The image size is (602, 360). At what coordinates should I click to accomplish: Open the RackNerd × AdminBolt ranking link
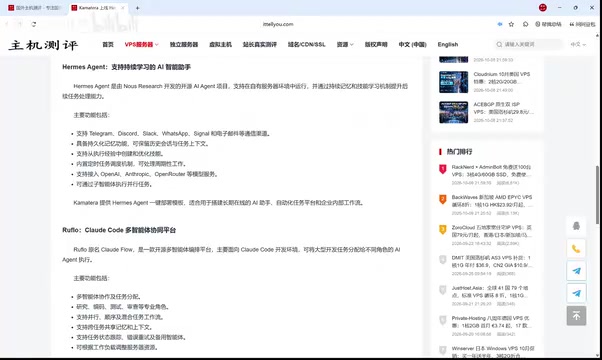pyautogui.click(x=491, y=171)
